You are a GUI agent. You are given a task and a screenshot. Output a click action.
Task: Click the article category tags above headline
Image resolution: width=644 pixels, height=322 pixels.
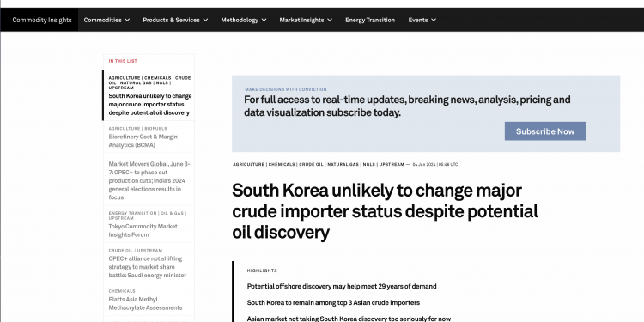coord(319,164)
